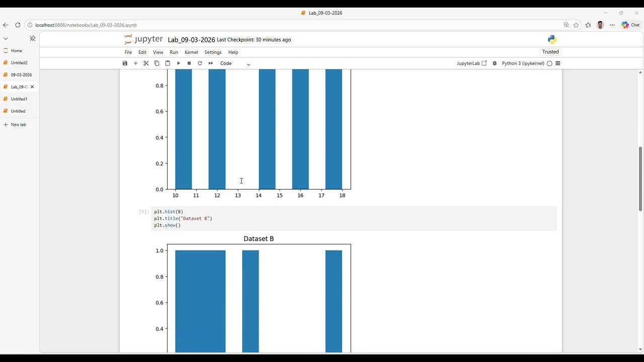
Task: Open the Help menu
Action: 233,52
